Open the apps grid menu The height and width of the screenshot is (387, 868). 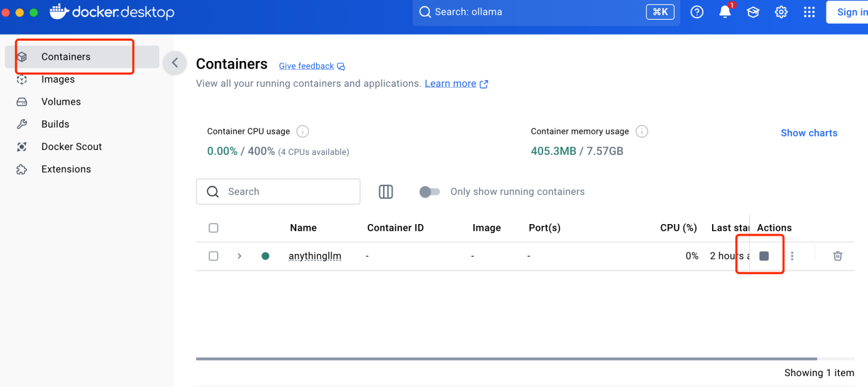pyautogui.click(x=809, y=12)
